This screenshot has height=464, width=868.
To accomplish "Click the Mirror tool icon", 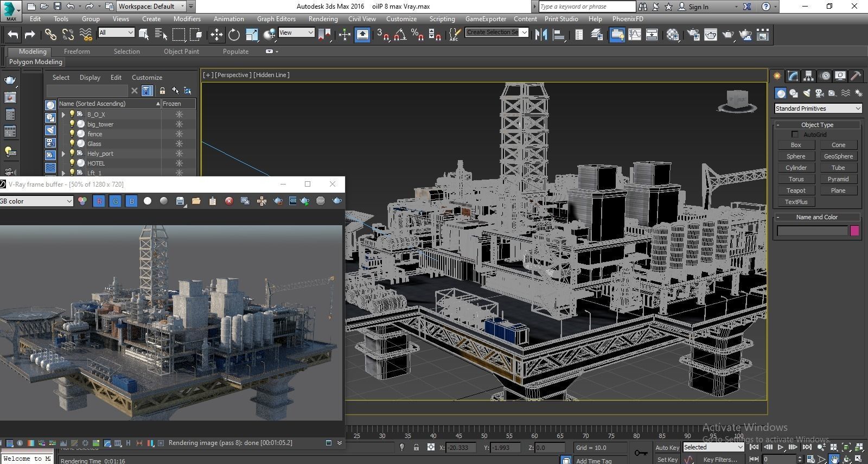I will coord(541,35).
